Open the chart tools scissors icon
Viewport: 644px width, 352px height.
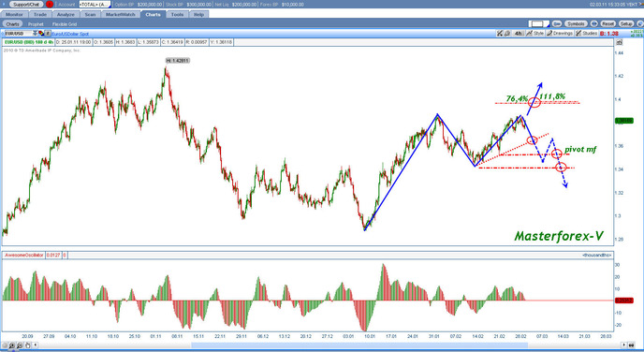[500, 34]
